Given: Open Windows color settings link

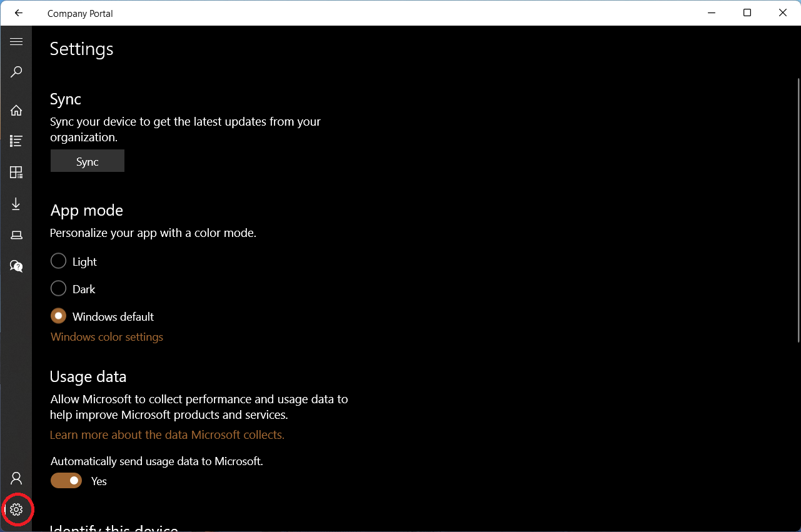Looking at the screenshot, I should (x=107, y=337).
